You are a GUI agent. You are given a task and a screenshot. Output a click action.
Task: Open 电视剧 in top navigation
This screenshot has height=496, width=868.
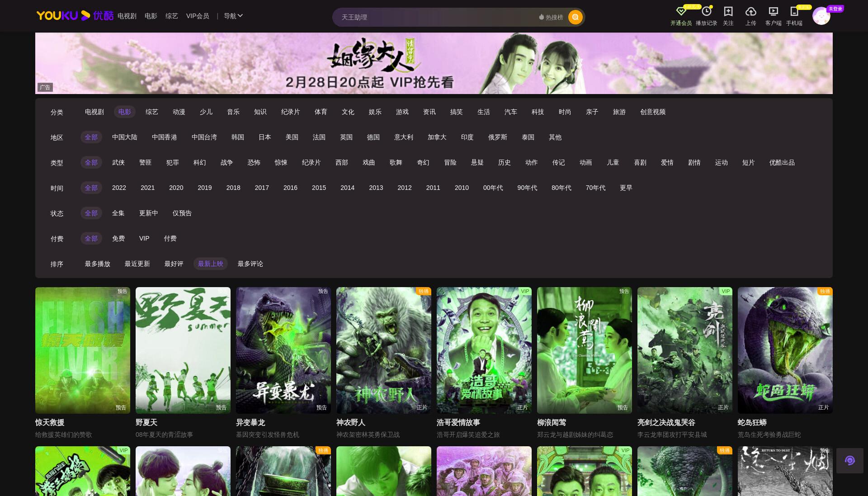[127, 16]
